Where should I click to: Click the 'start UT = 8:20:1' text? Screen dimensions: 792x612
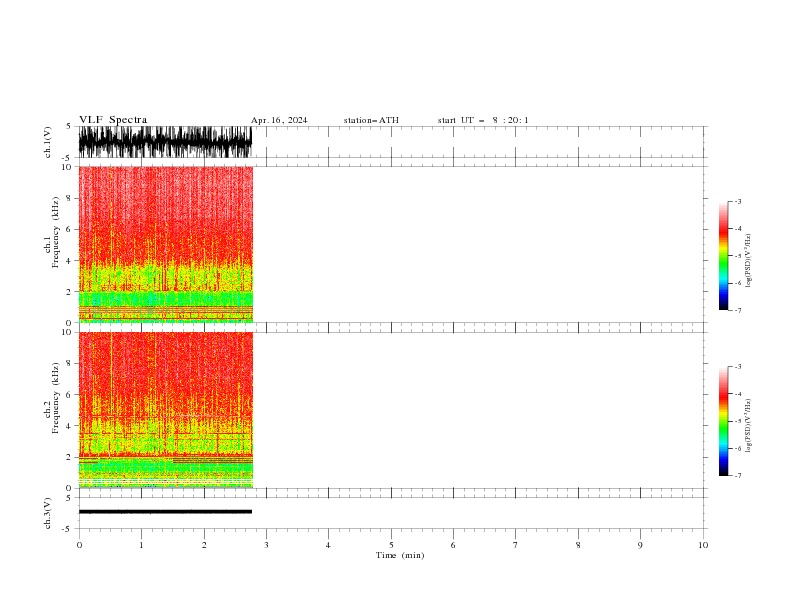[x=483, y=120]
